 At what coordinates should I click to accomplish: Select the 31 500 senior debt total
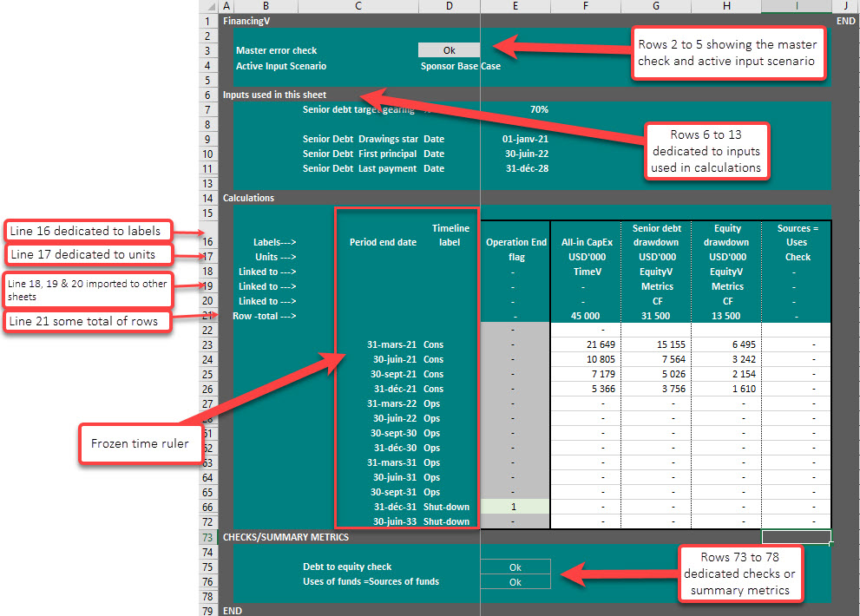click(655, 316)
